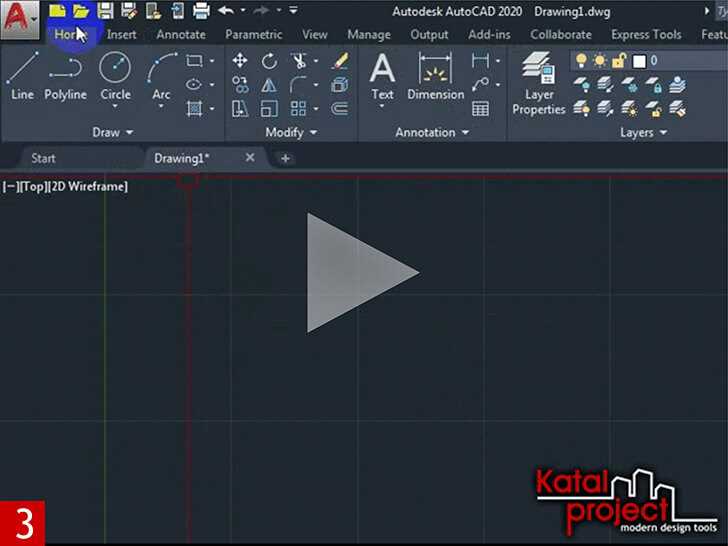Toggle layer 0 lock padlock icon
The image size is (728, 546).
pyautogui.click(x=619, y=61)
